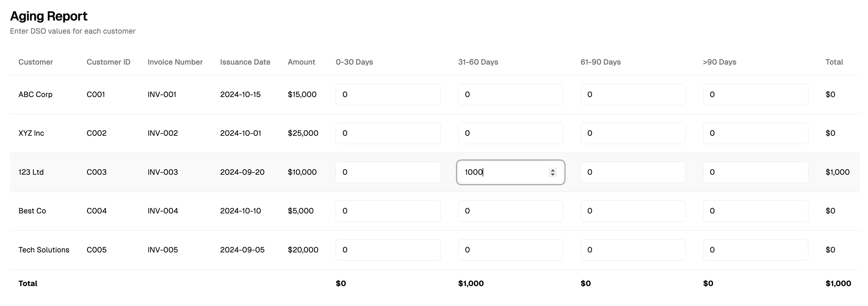Click the Total column header
This screenshot has width=868, height=306.
coord(834,62)
